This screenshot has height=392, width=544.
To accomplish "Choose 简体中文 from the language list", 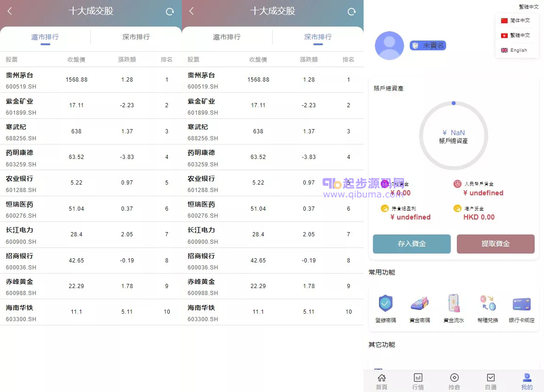I will point(516,21).
